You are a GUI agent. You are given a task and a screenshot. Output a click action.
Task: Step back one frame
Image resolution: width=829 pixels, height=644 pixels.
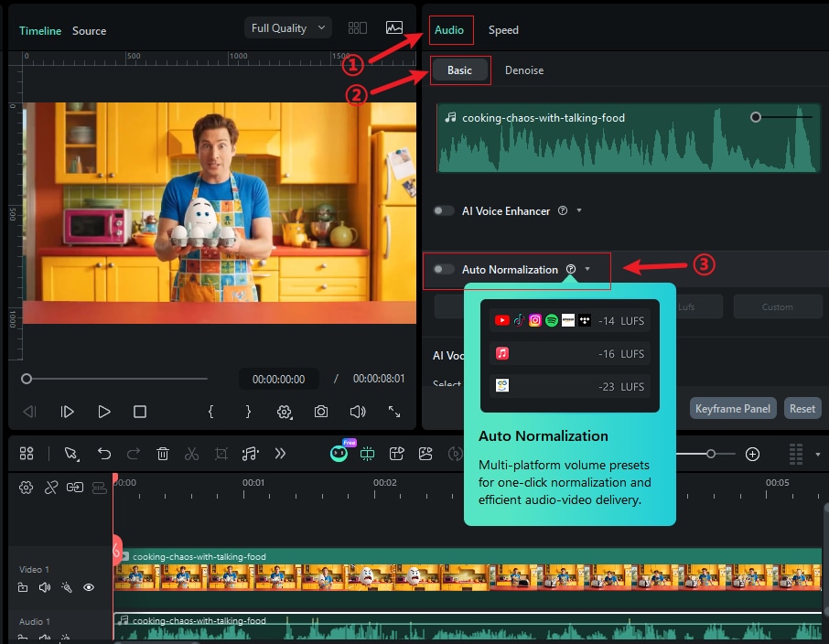coord(29,412)
